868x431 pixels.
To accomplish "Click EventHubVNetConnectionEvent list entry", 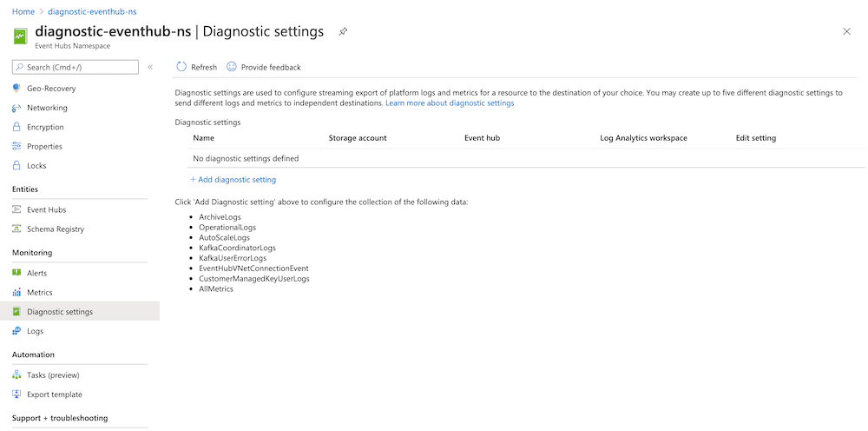I will pos(253,269).
